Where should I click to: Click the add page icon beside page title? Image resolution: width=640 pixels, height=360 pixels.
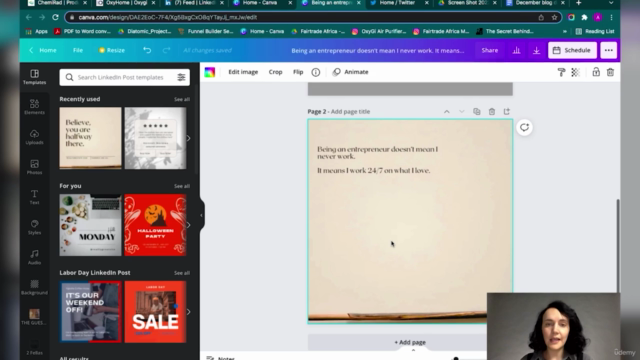[507, 111]
